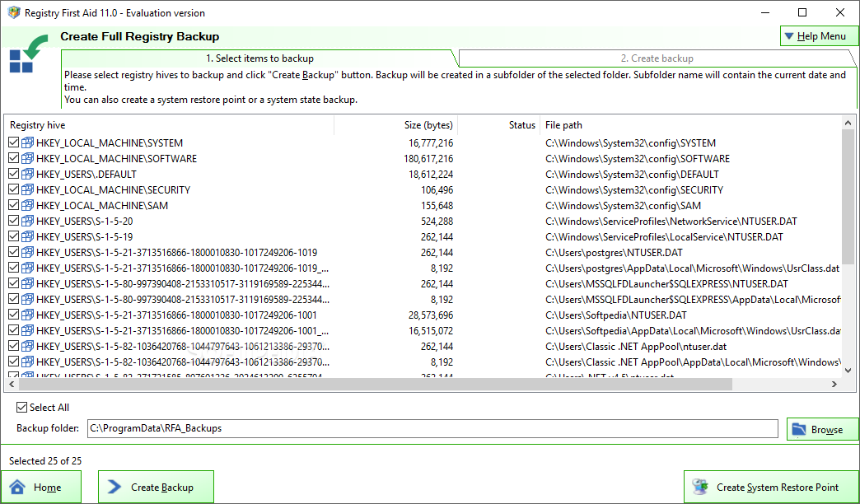Click path C:\Users\postgres\NTUSER.DAT
This screenshot has width=860, height=504.
(x=614, y=253)
